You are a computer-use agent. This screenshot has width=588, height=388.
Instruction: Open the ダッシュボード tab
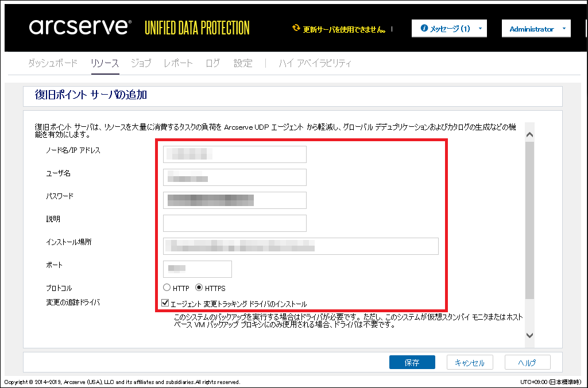pyautogui.click(x=52, y=63)
